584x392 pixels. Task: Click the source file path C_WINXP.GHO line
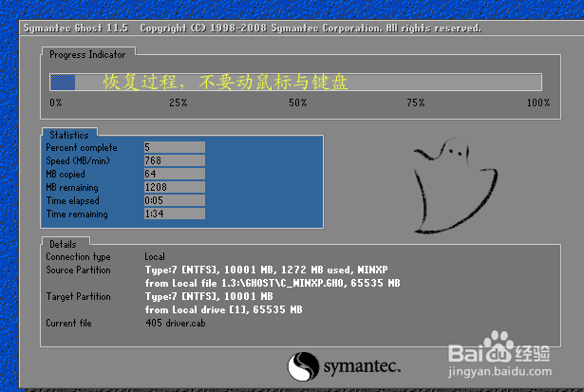coord(273,283)
